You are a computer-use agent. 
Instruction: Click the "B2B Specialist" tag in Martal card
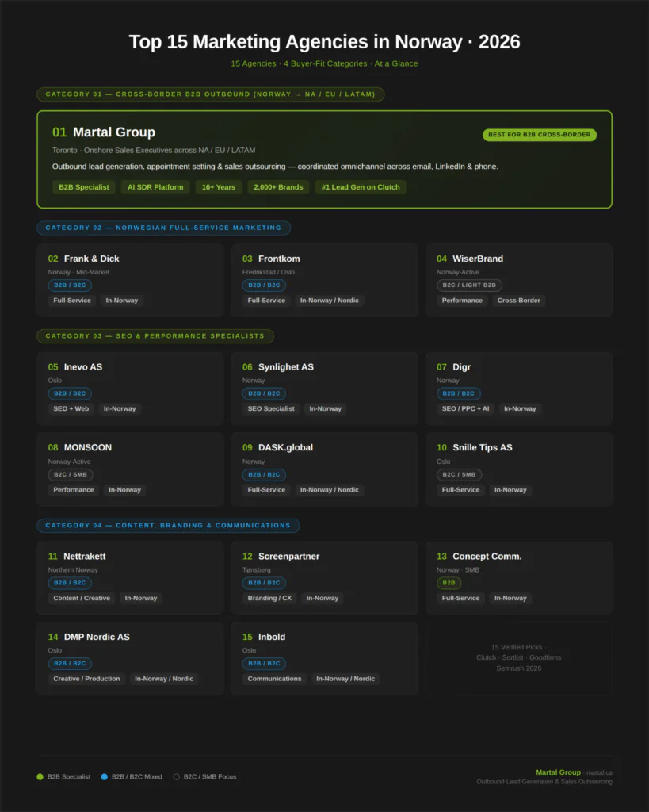pos(84,187)
